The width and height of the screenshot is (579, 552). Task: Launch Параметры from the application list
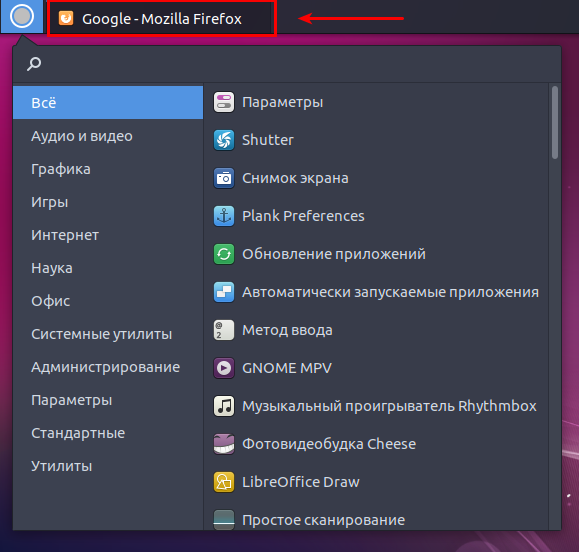coord(282,102)
